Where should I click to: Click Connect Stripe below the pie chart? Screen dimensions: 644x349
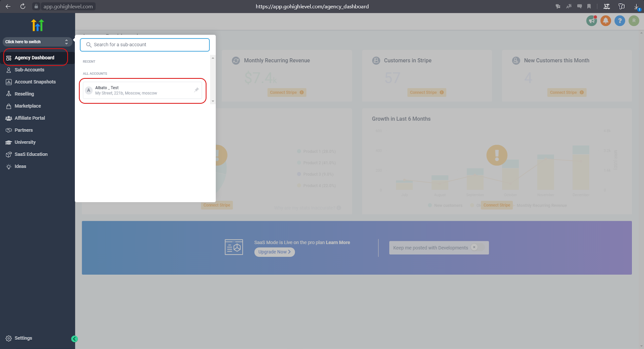[217, 205]
